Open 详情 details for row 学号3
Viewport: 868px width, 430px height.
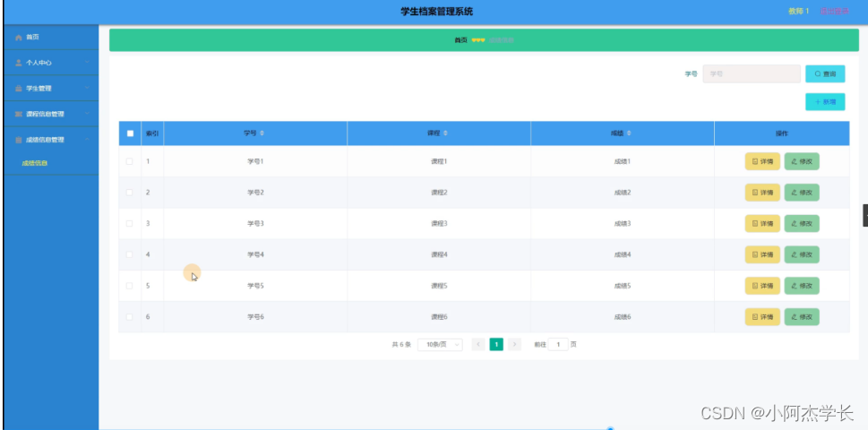762,224
